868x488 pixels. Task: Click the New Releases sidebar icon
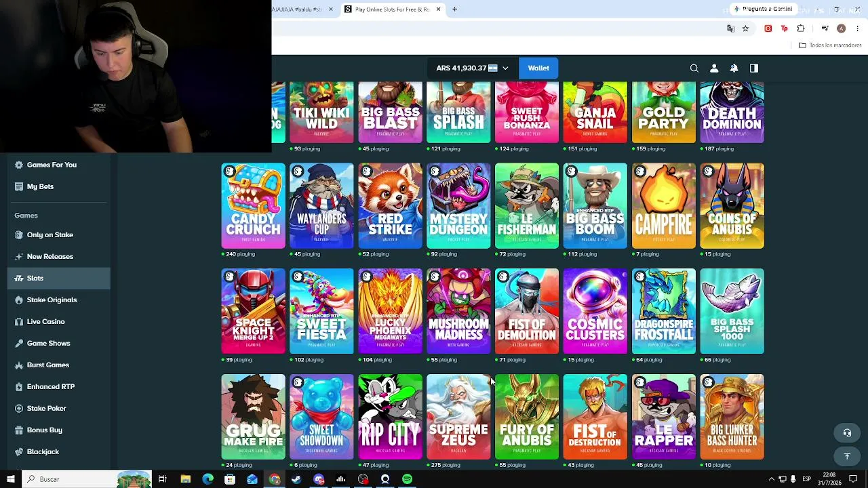pos(19,256)
